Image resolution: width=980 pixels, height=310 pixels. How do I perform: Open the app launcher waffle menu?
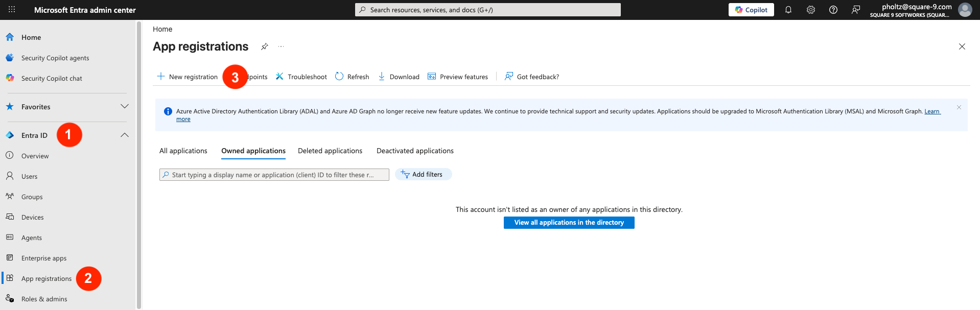pos(12,10)
